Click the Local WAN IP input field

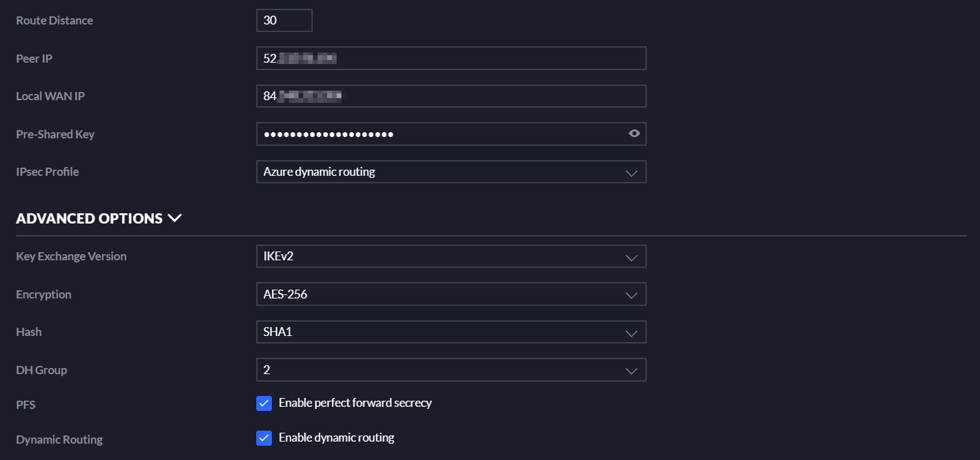451,96
